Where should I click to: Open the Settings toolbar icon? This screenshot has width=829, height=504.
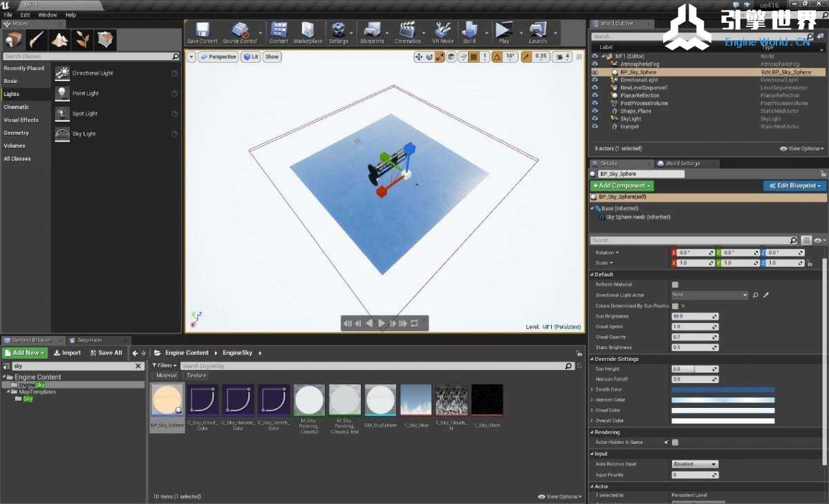pos(338,32)
